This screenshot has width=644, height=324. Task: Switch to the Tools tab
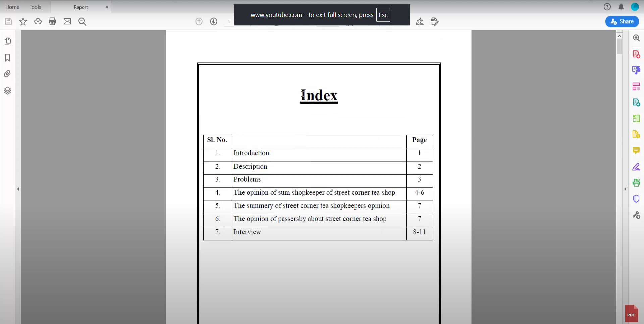pyautogui.click(x=35, y=7)
